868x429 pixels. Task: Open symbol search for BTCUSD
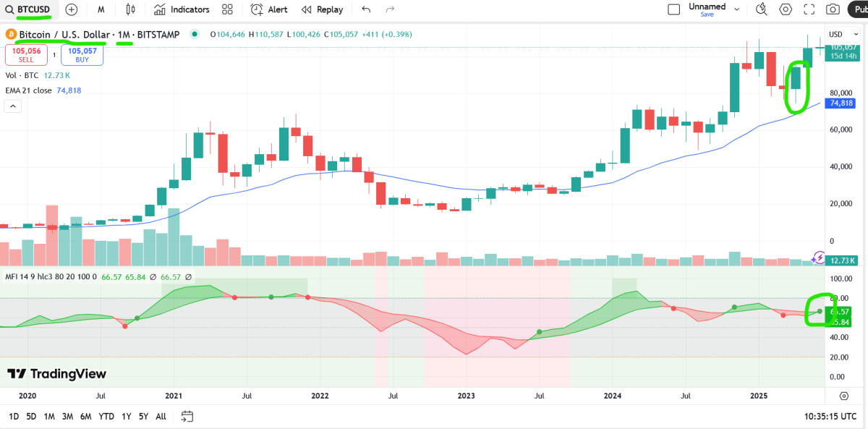pos(29,9)
